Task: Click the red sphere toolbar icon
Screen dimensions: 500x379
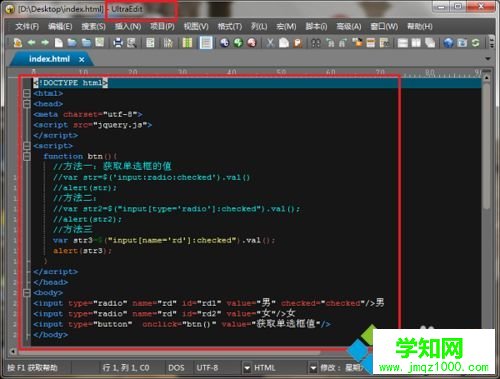Action: 252,43
